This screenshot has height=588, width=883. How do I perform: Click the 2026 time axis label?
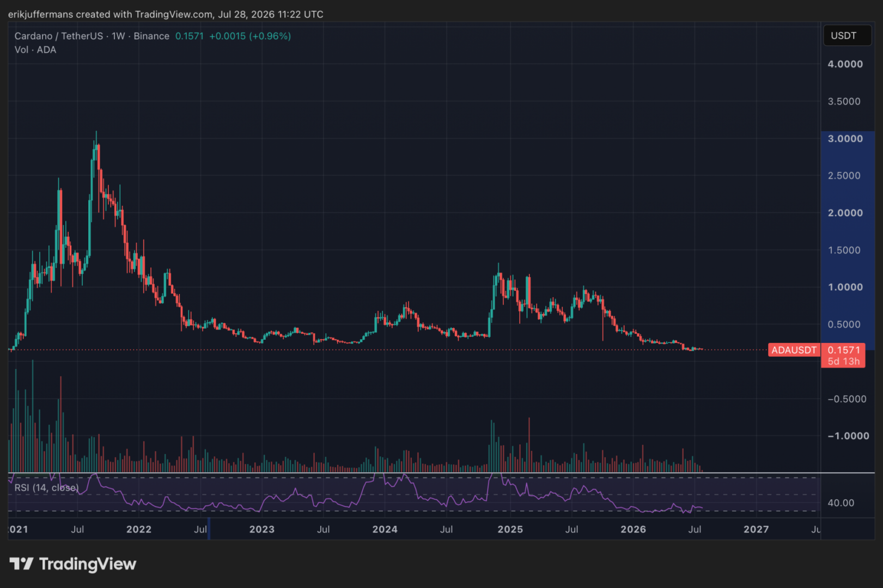click(x=634, y=529)
